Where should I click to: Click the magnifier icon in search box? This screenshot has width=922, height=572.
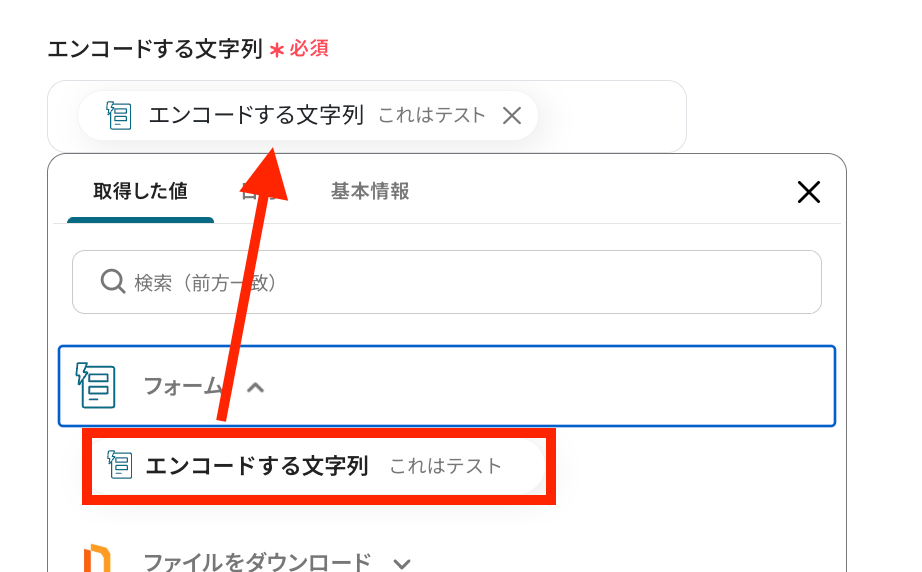tap(113, 282)
